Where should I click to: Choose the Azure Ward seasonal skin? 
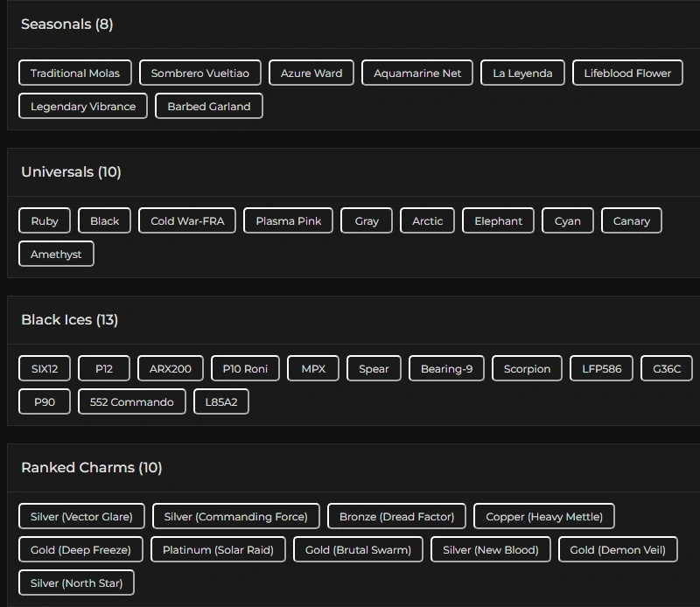click(x=311, y=73)
